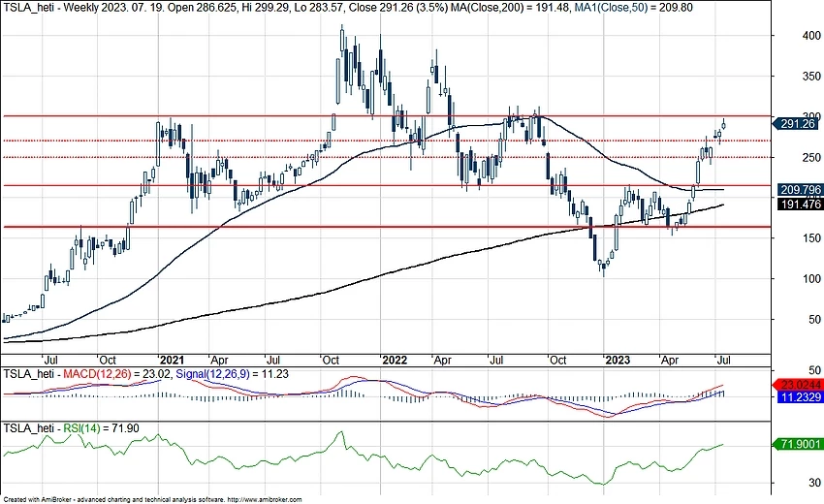Click the green 71.9001 RSI value label
The image size is (824, 504).
(x=800, y=445)
